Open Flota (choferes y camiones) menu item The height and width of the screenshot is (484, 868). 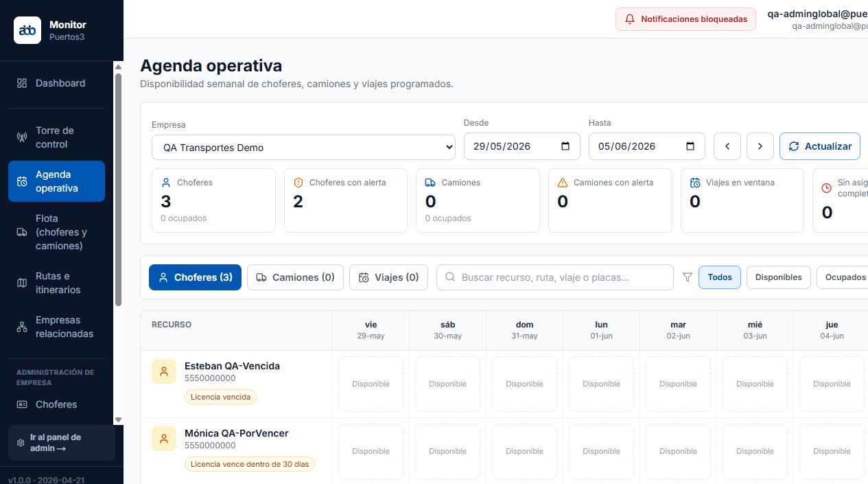[56, 232]
